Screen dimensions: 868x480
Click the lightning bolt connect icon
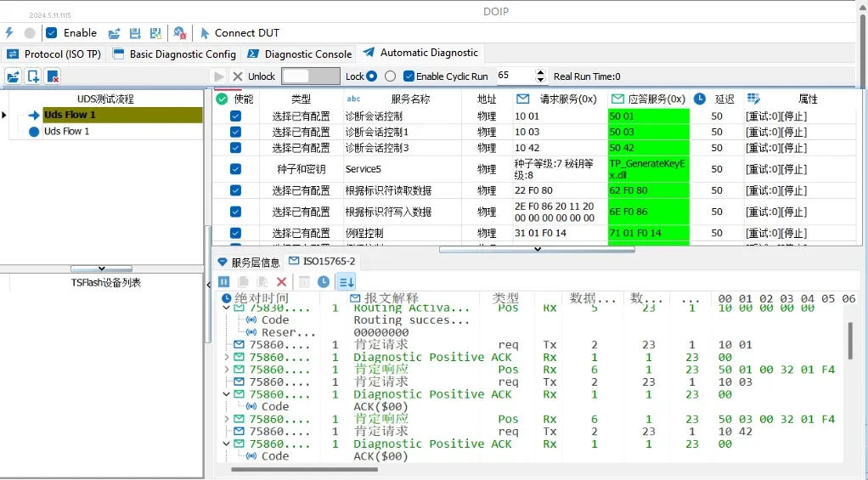point(9,33)
